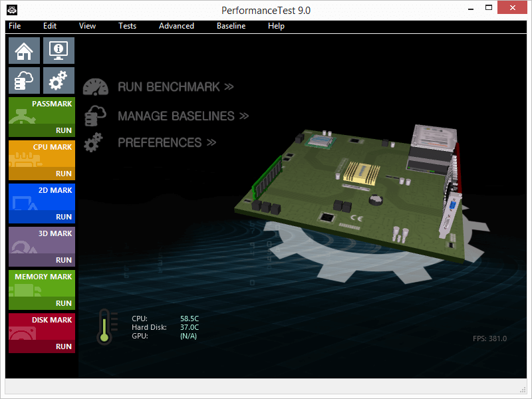
Task: Click the hard drive on the motherboard model
Action: point(433,149)
